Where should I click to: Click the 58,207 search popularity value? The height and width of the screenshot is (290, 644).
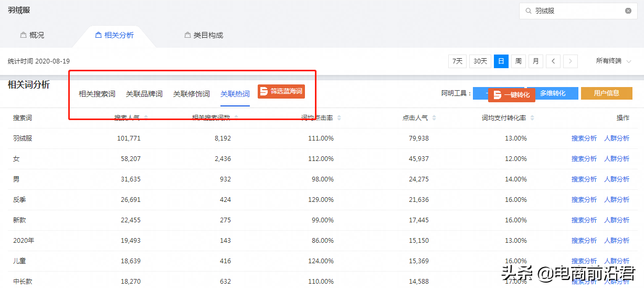[130, 159]
